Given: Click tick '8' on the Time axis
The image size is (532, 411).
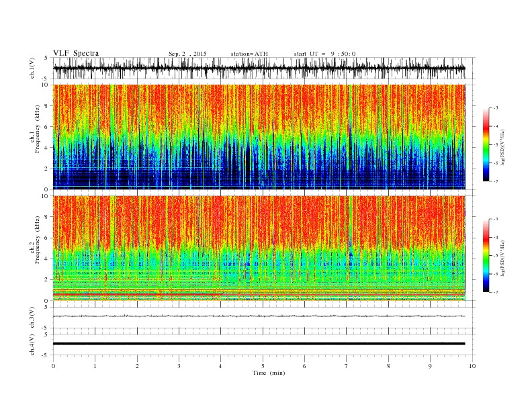Looking at the screenshot, I should pos(388,366).
